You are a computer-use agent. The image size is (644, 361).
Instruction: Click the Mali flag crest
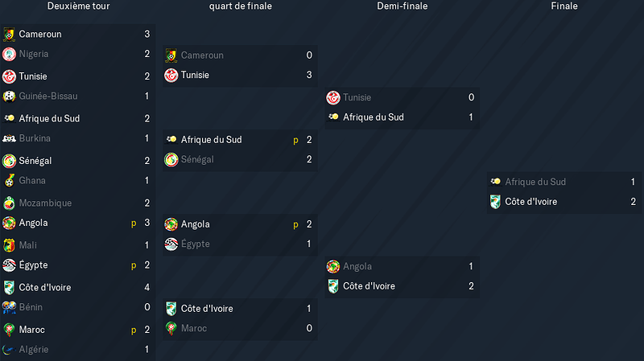tap(9, 245)
